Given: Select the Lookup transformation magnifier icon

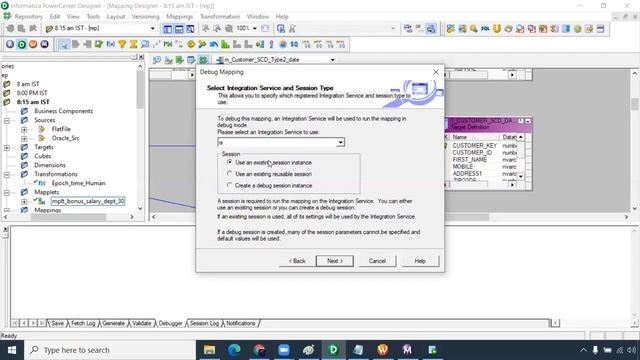Looking at the screenshot, I should 145,44.
